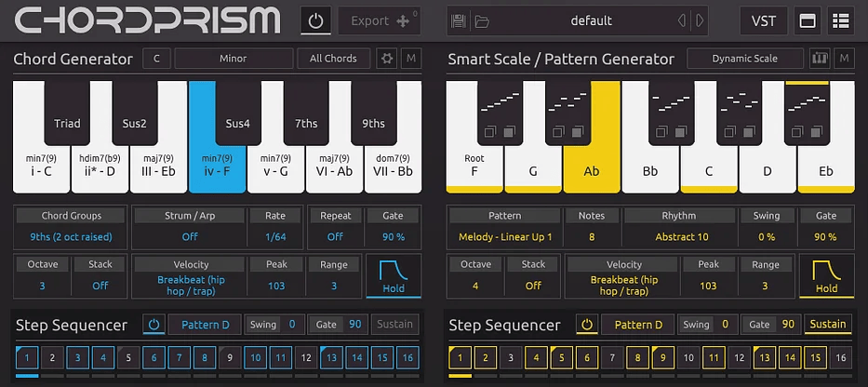The height and width of the screenshot is (387, 868).
Task: Go to the previous preset arrow
Action: click(x=682, y=20)
